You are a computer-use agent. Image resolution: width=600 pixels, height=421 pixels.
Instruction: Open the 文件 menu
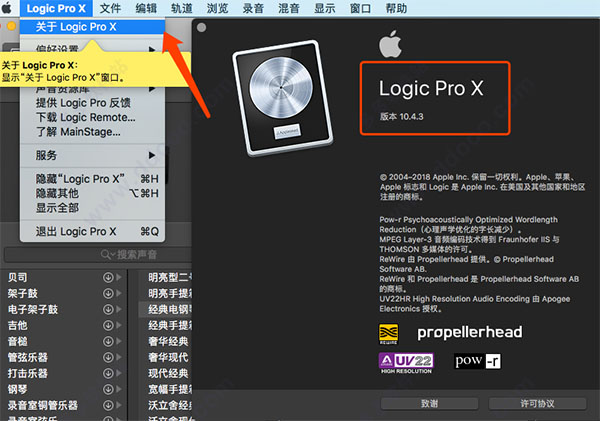tap(110, 8)
